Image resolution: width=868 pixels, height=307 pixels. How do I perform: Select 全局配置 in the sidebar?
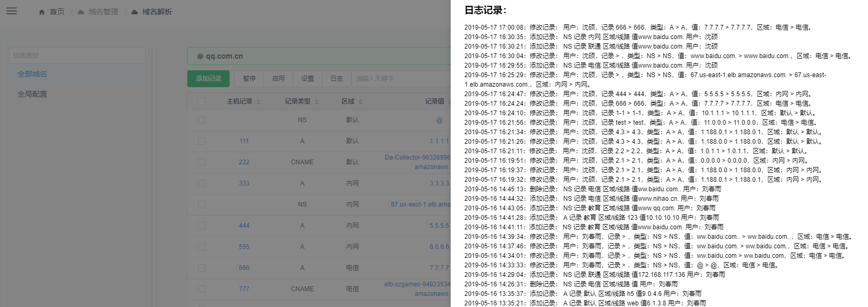(32, 94)
